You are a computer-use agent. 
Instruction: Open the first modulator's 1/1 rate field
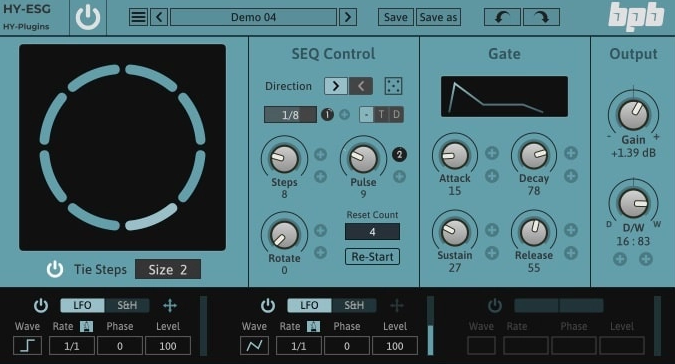click(72, 345)
